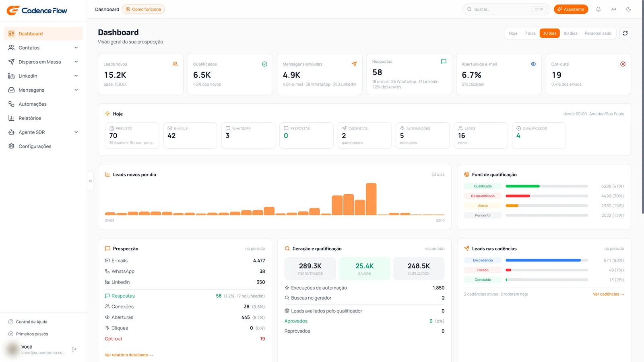Viewport: 644px width, 362px height.
Task: Open the Como funciona pill button
Action: tap(143, 9)
